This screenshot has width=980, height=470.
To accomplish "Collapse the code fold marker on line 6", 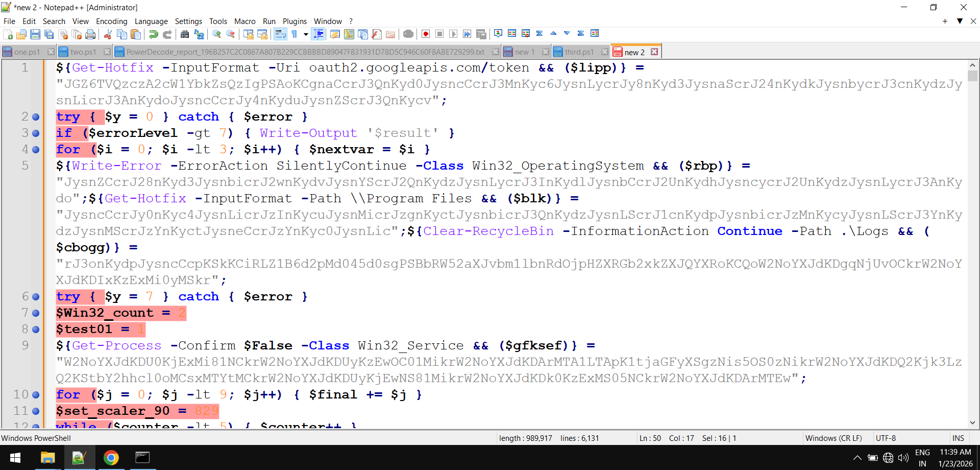I will pyautogui.click(x=35, y=297).
